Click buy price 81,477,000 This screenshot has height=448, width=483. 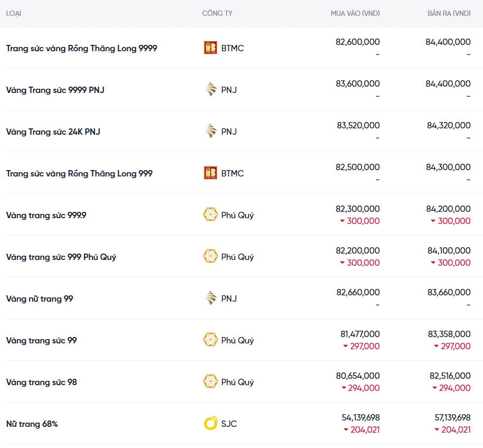360,334
